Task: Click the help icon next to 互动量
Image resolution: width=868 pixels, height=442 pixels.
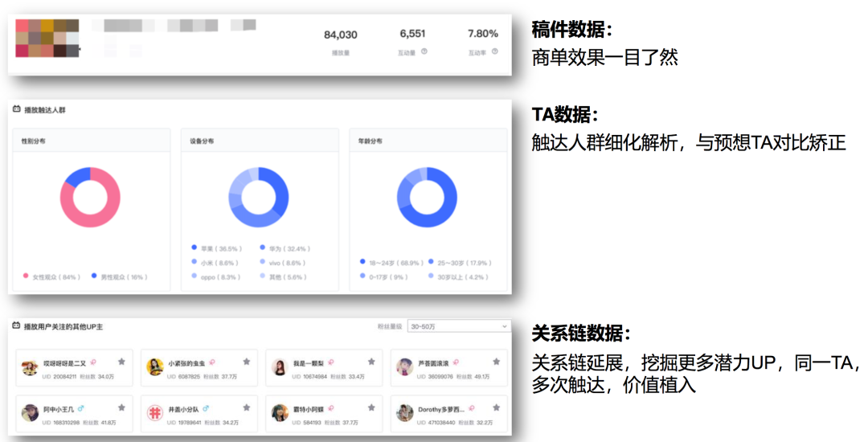Action: pyautogui.click(x=424, y=51)
